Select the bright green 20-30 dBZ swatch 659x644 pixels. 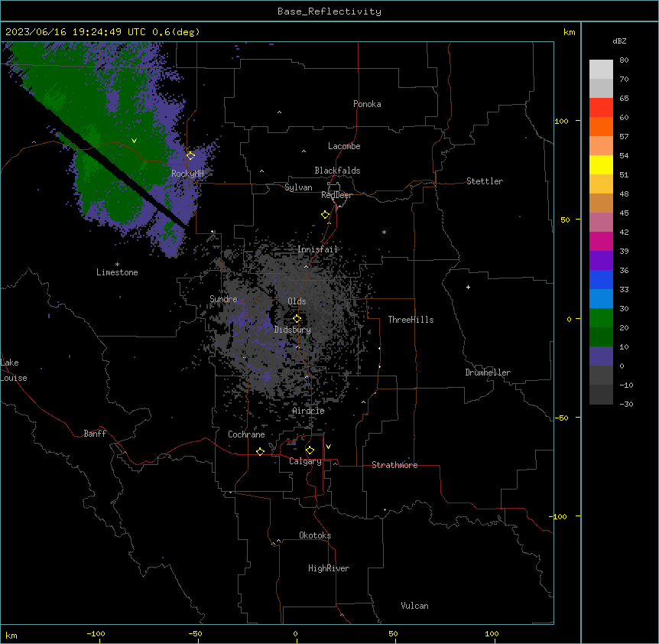[601, 318]
